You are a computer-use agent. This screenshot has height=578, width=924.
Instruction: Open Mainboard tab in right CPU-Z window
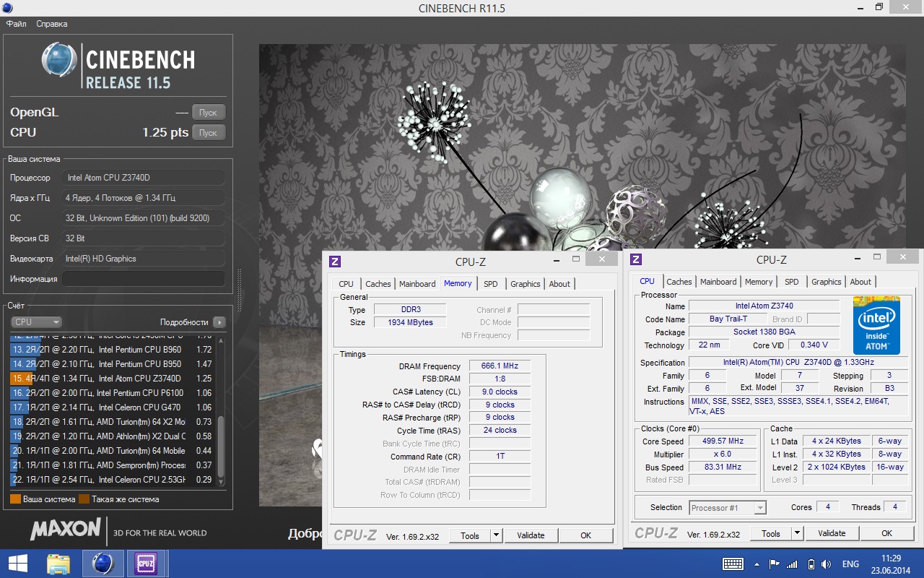pos(718,282)
